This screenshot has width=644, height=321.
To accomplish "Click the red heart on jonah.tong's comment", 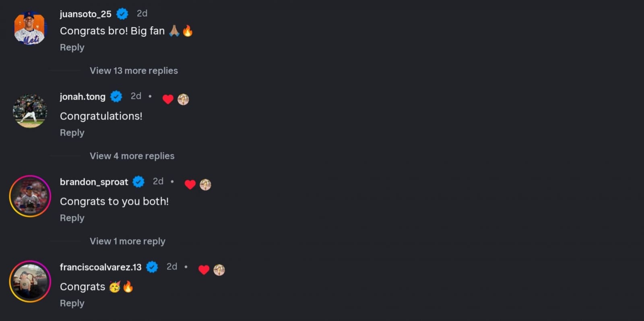I will click(168, 99).
